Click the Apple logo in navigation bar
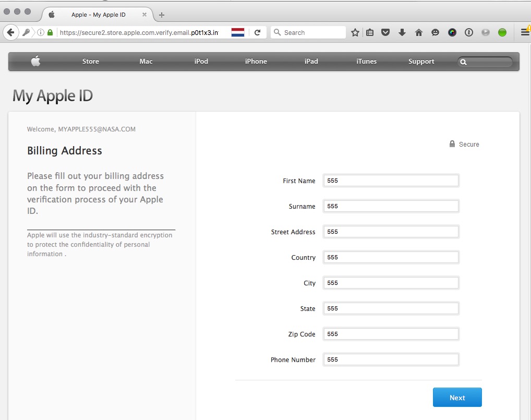The image size is (531, 420). pyautogui.click(x=35, y=61)
